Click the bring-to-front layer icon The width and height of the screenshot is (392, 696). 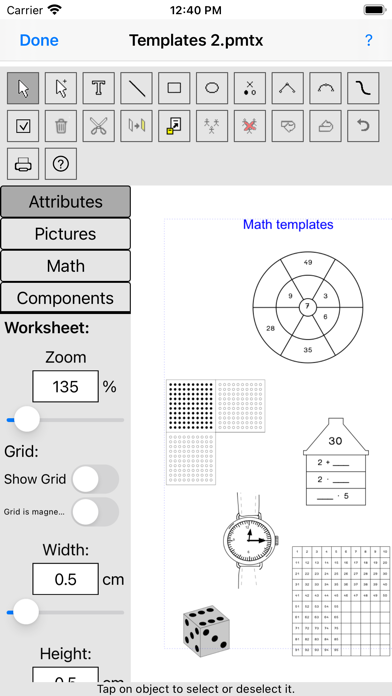click(325, 126)
